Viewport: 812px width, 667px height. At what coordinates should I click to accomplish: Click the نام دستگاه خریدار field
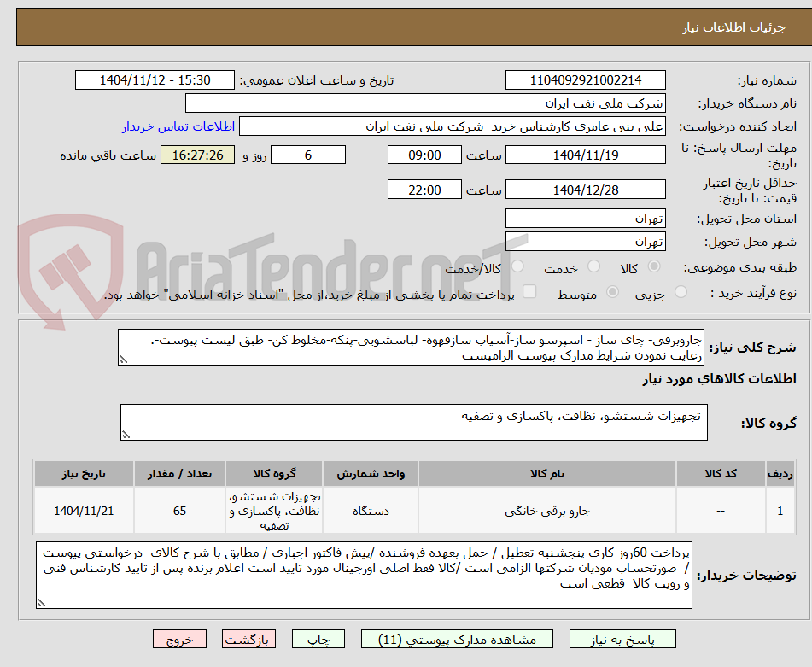click(425, 103)
